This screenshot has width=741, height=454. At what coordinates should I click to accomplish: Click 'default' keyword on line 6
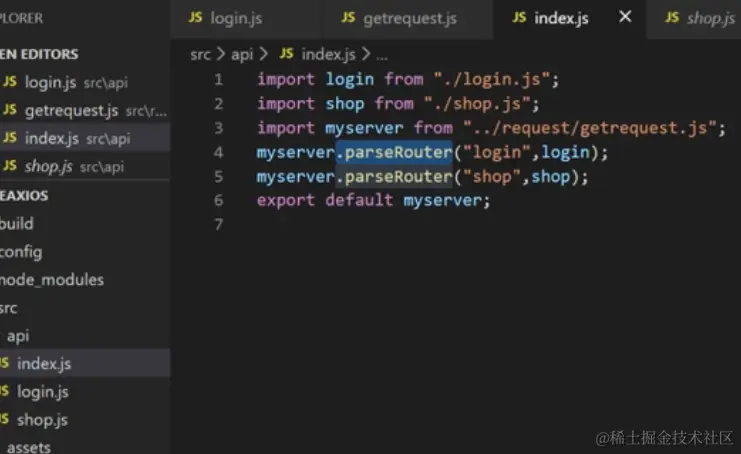(359, 200)
